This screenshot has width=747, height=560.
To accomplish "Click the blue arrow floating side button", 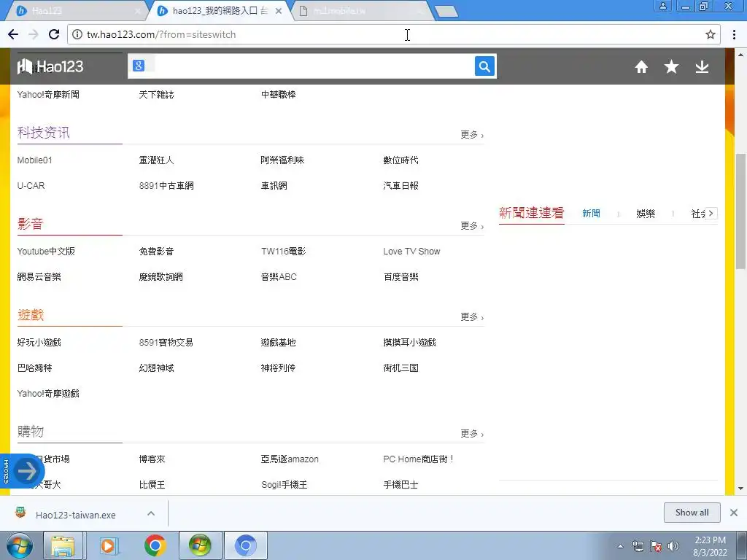I will tap(27, 471).
